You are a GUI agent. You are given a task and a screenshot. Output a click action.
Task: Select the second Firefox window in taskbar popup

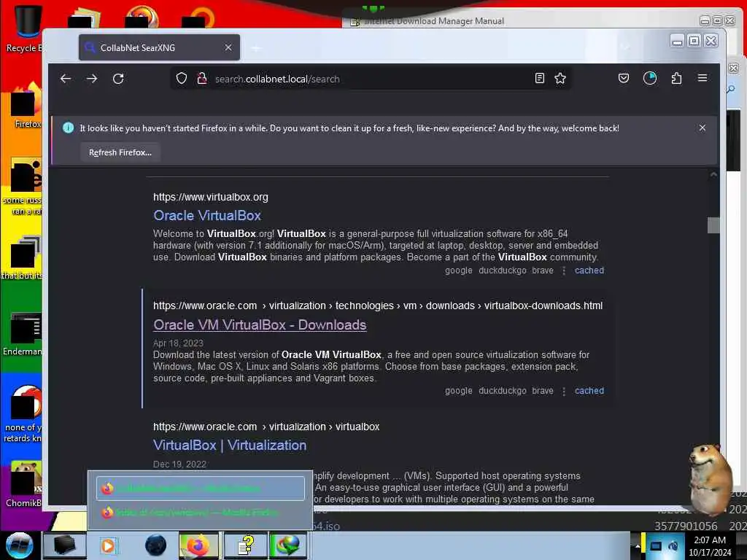coord(201,513)
